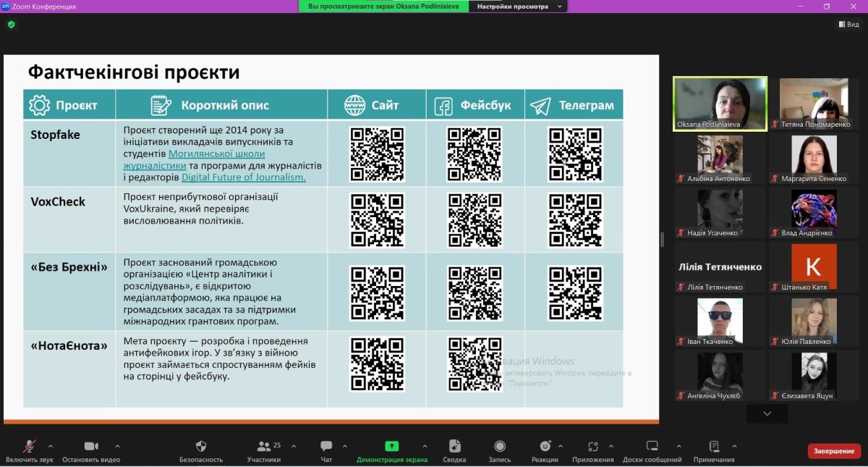
Task: Open Реакции reactions menu
Action: (x=545, y=451)
